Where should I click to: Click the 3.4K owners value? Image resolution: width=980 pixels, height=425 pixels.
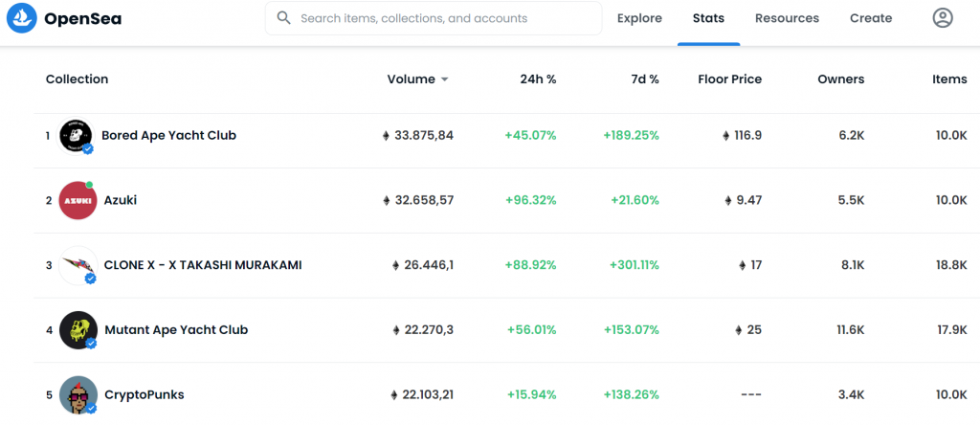click(853, 395)
